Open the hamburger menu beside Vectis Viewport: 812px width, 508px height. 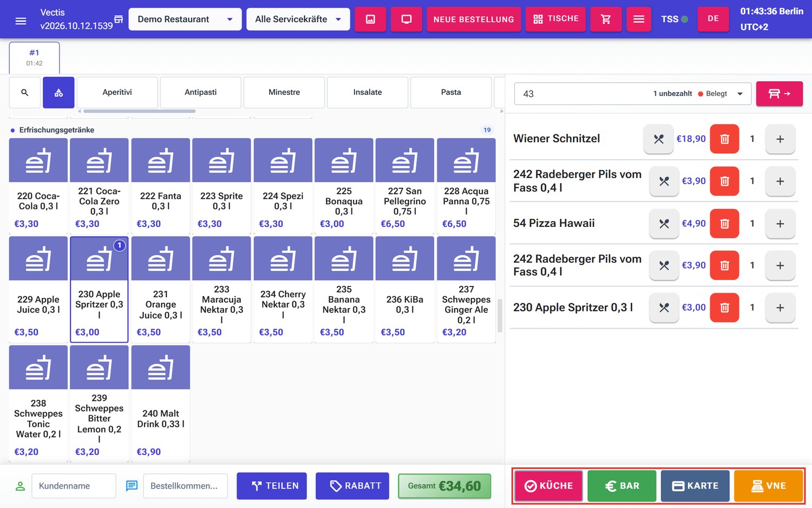click(21, 21)
